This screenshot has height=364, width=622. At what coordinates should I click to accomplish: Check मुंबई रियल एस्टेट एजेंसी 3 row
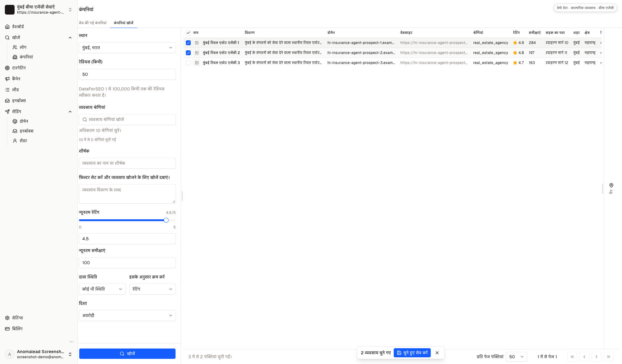pos(188,63)
